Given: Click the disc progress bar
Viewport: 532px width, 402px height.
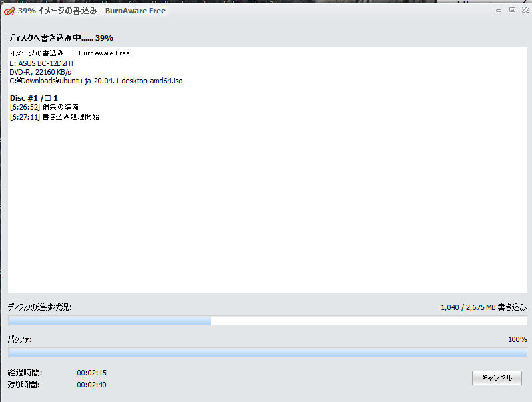Looking at the screenshot, I should click(x=268, y=320).
